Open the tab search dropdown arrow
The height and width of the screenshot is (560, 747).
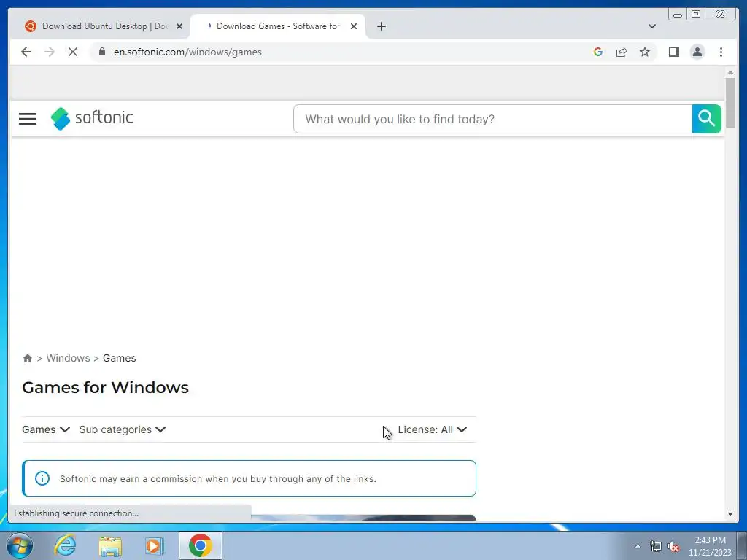coord(651,26)
